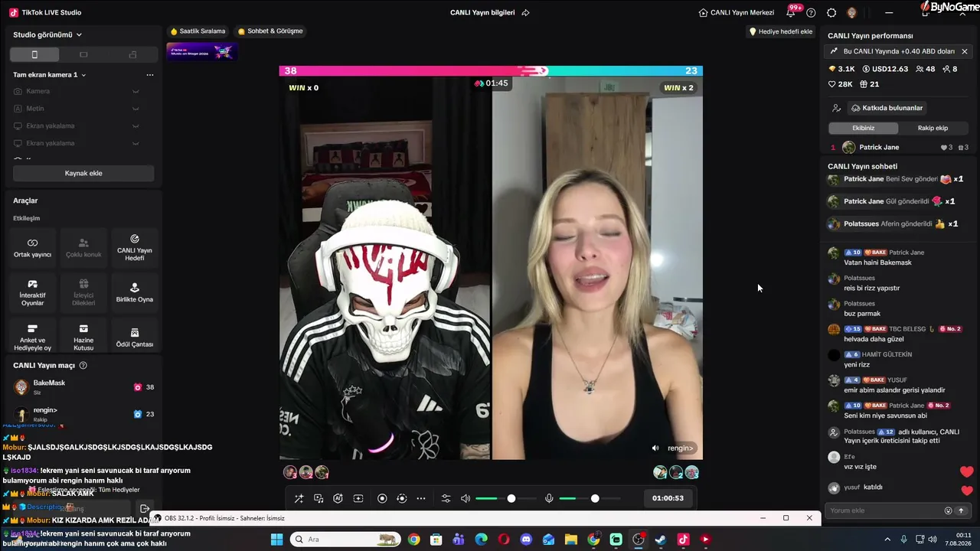Image resolution: width=980 pixels, height=551 pixels.
Task: Open Steam from the taskbar
Action: [x=661, y=540]
